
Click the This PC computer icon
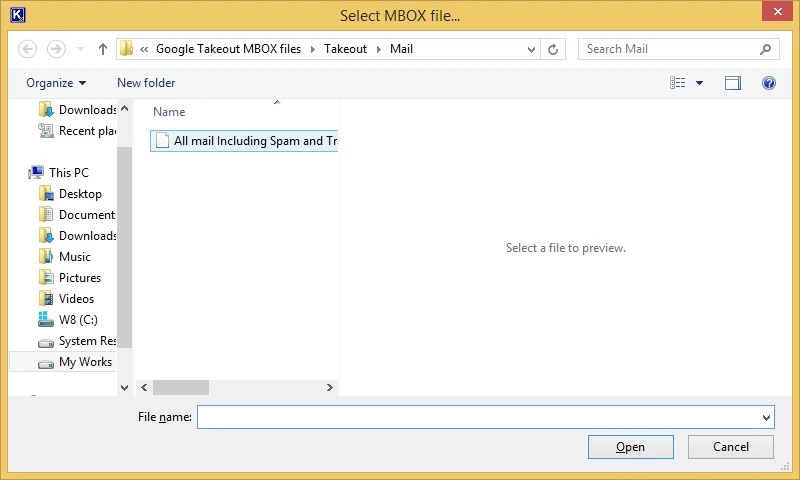tap(36, 172)
